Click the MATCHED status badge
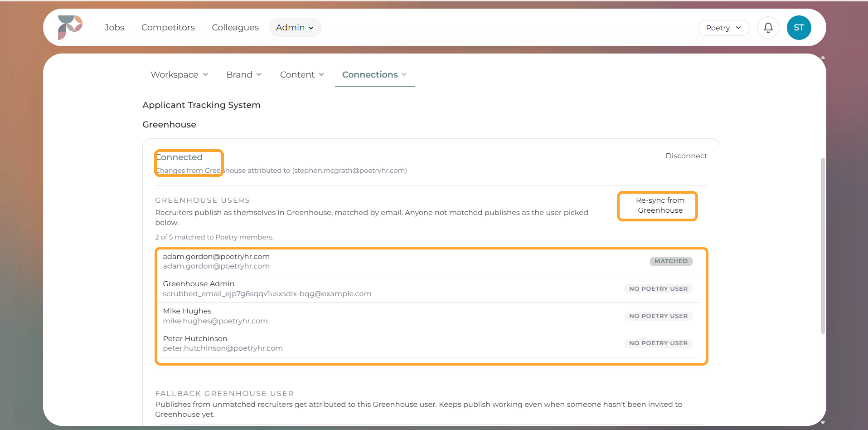Image resolution: width=868 pixels, height=430 pixels. (671, 261)
